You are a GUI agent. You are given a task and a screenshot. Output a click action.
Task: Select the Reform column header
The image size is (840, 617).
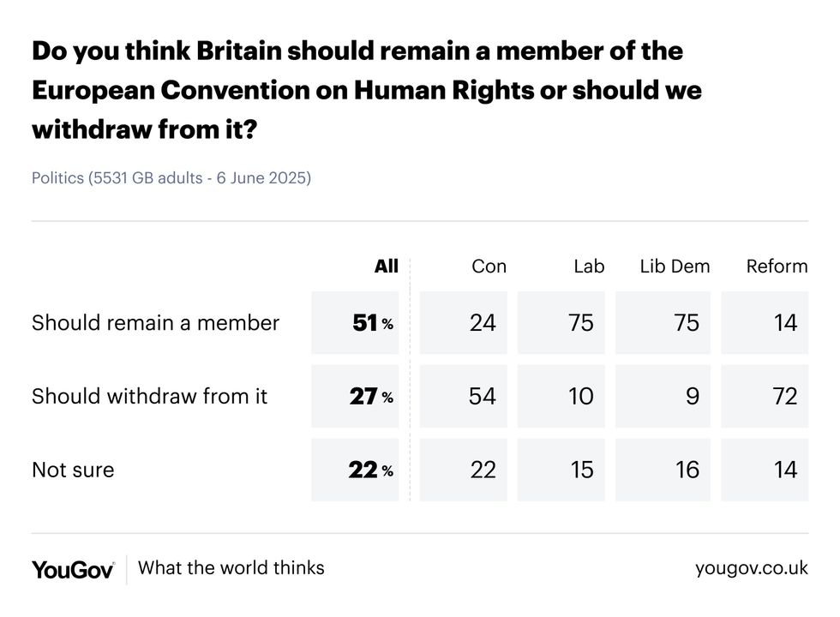777,267
